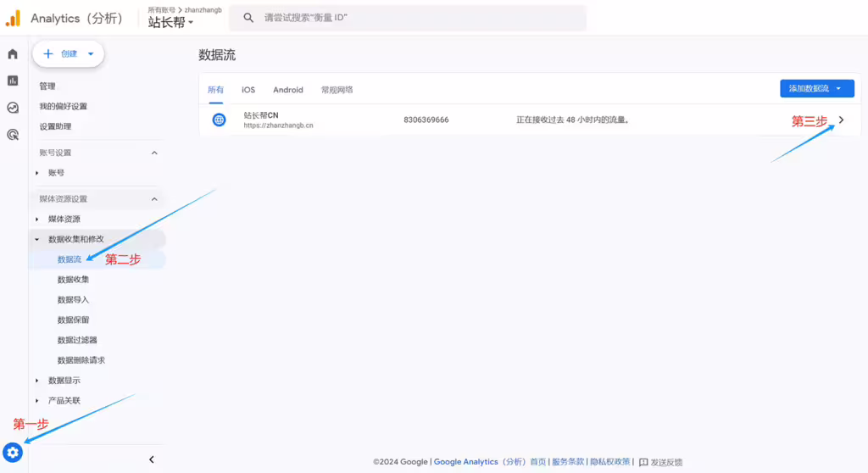The height and width of the screenshot is (473, 868).
Task: Select 数据保留 in the sidebar
Action: coord(73,320)
